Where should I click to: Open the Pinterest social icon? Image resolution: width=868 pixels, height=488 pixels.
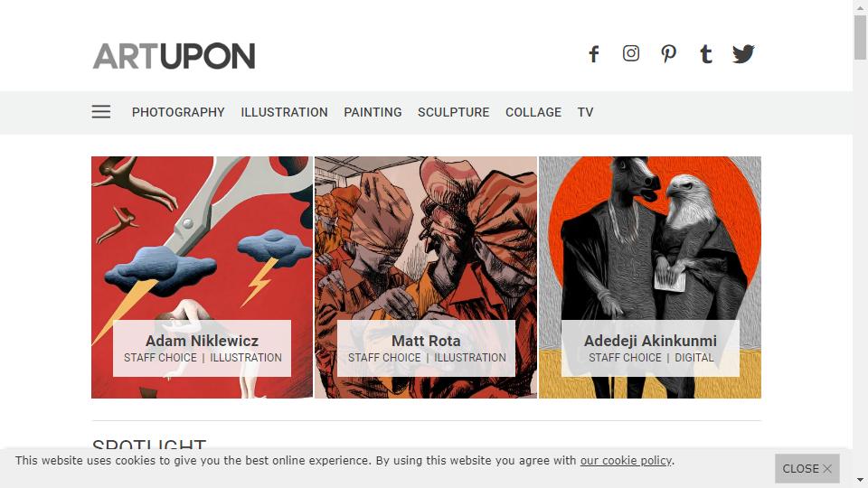pos(669,54)
